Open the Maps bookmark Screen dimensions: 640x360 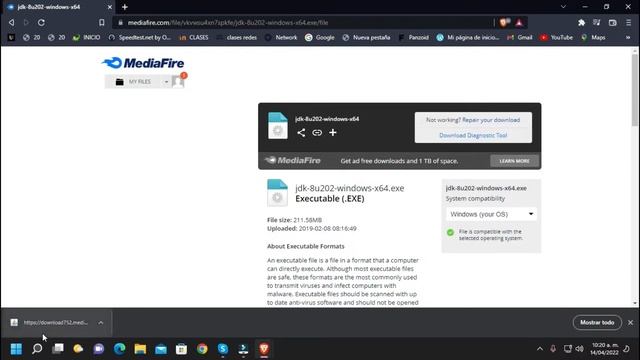pos(593,37)
